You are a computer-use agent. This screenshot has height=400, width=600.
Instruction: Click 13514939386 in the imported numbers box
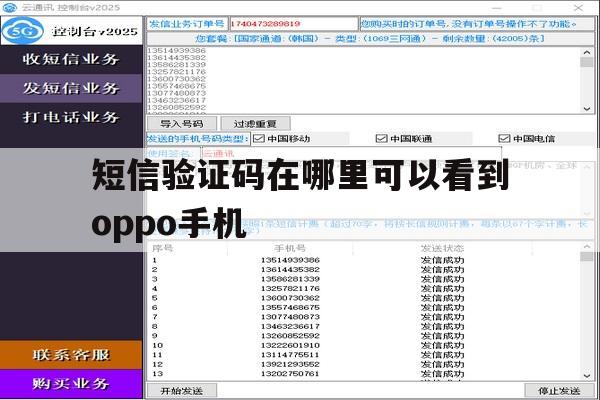coord(176,51)
